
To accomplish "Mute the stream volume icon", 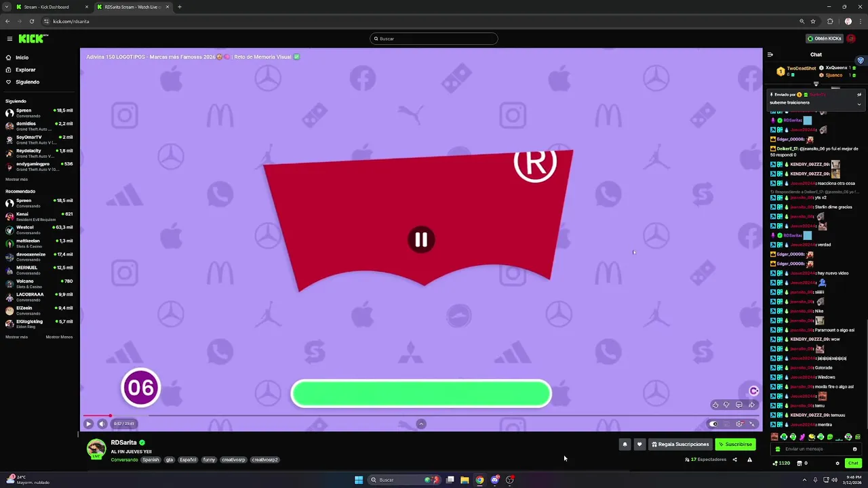I will pyautogui.click(x=102, y=424).
